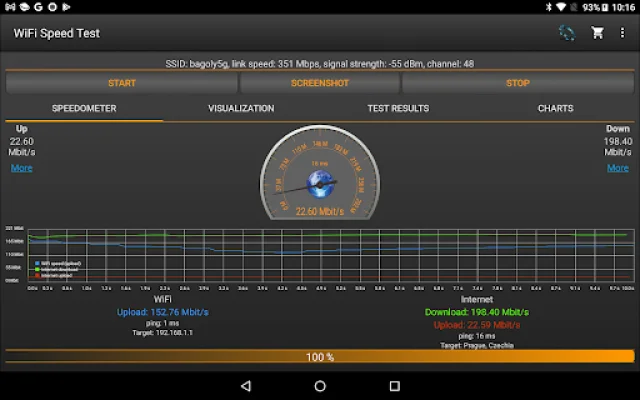Tap the WiFi upload 152.76 Mbit/s result
The image size is (640, 400).
pos(162,312)
